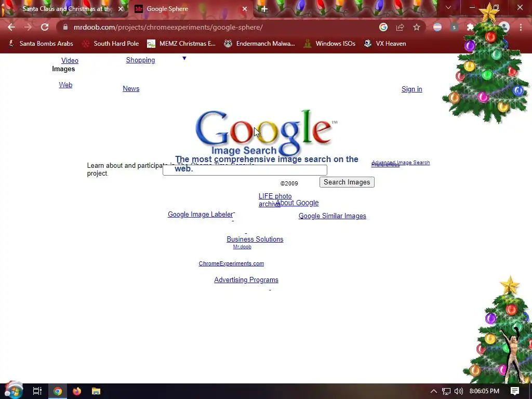The image size is (532, 399).
Task: Click the Business Solutions link
Action: click(255, 239)
